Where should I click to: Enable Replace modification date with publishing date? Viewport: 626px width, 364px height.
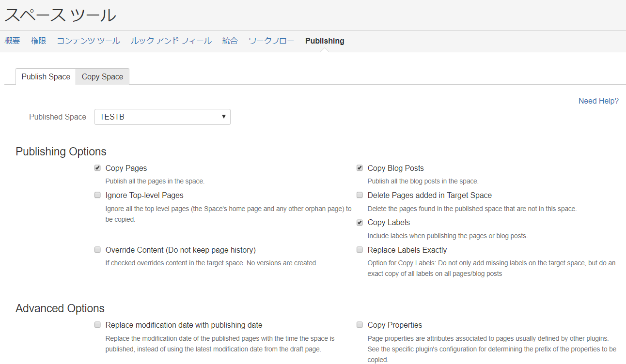pos(97,325)
